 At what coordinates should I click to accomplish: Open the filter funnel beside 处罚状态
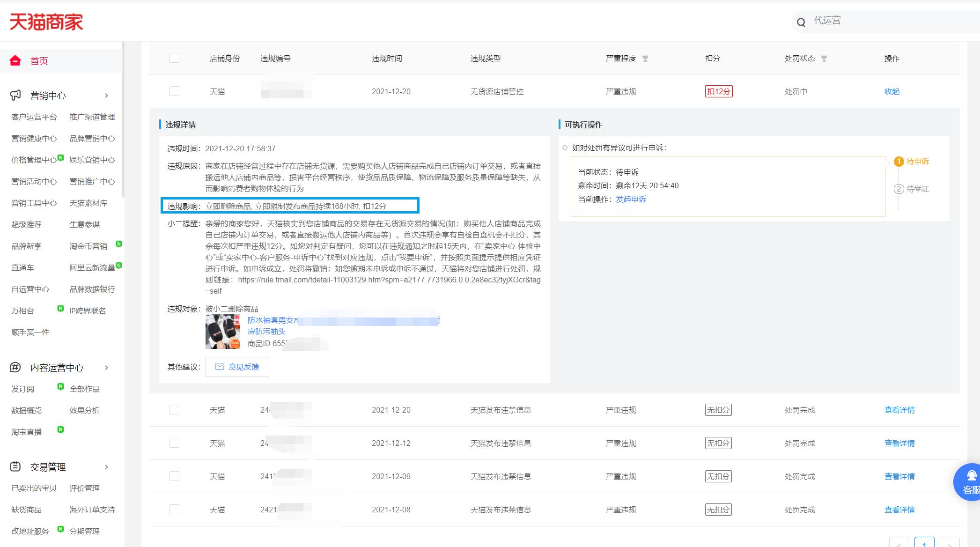click(x=825, y=59)
